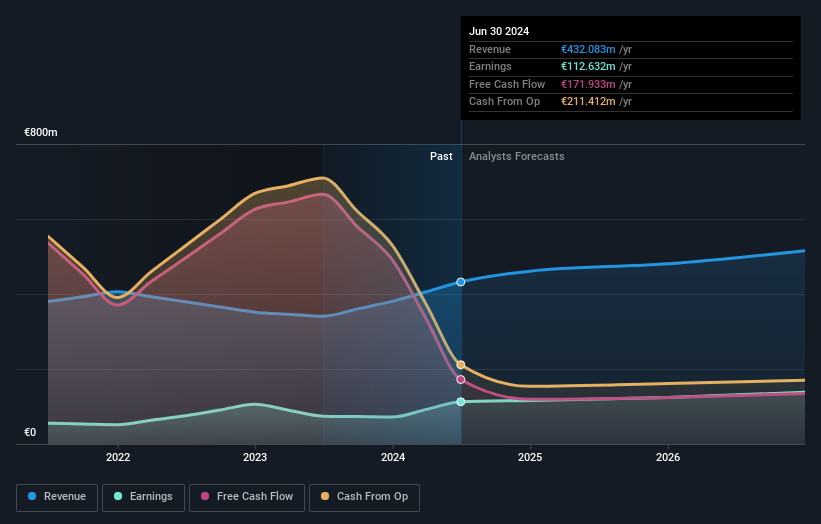The image size is (821, 524).
Task: Click the Jun 30 2024 tooltip date
Action: pos(499,31)
